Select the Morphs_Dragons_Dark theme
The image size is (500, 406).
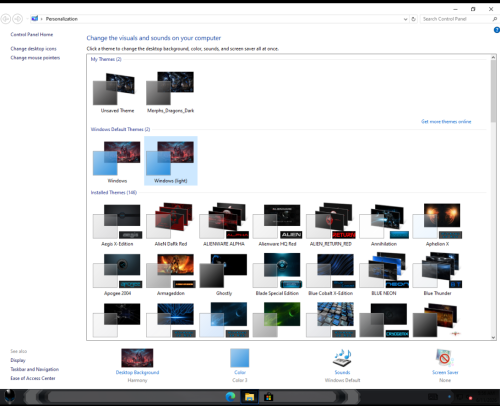pyautogui.click(x=170, y=92)
